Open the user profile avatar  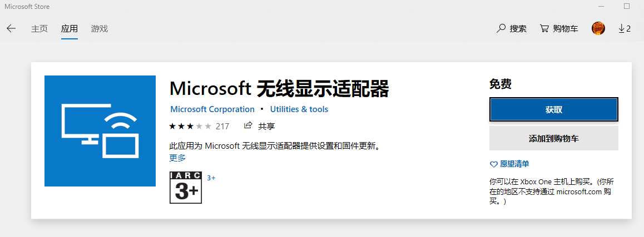click(598, 28)
